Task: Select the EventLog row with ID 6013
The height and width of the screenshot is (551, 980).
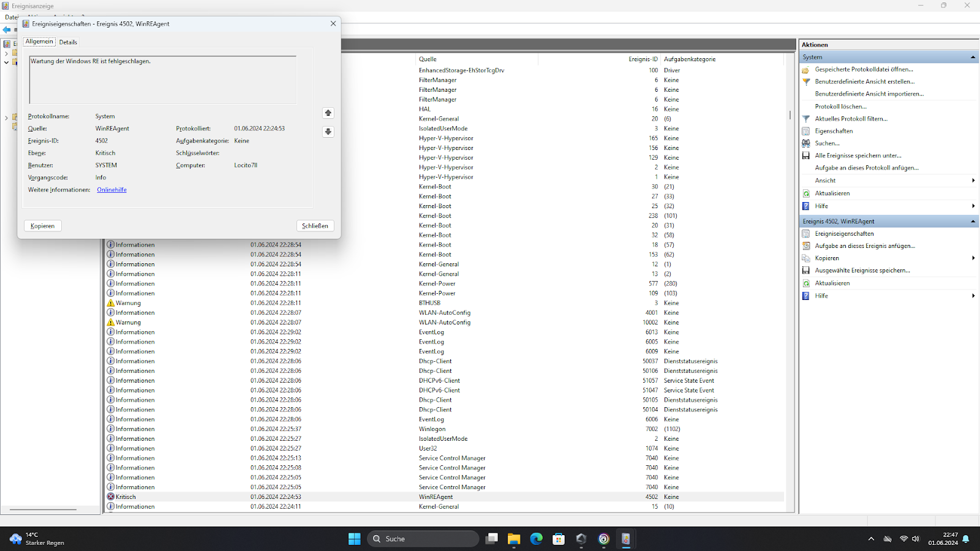Action: (445, 332)
